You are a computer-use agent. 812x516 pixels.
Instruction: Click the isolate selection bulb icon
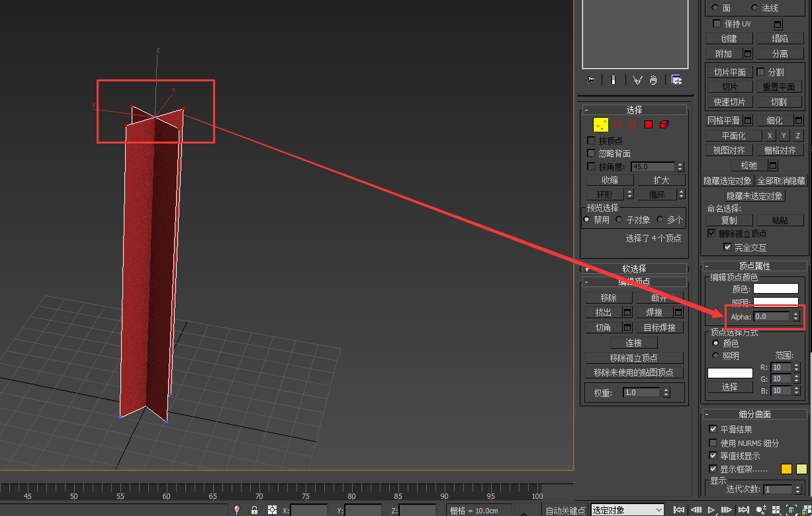coord(237,510)
